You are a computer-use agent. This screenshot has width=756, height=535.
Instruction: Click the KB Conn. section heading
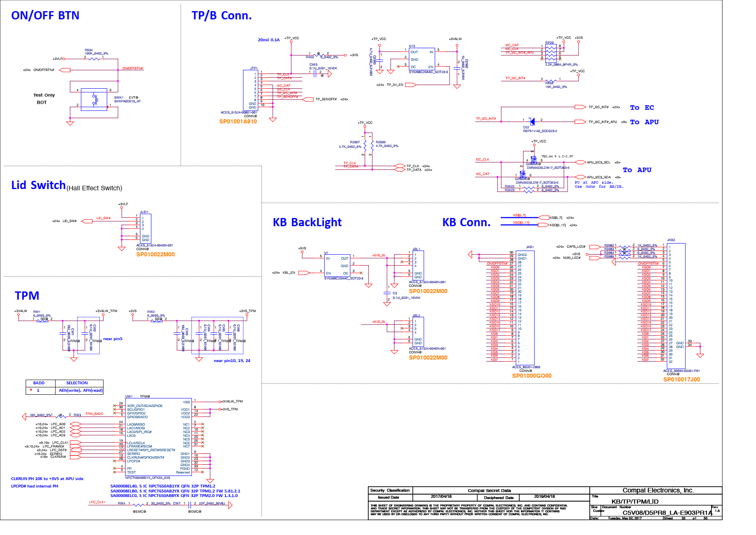466,223
